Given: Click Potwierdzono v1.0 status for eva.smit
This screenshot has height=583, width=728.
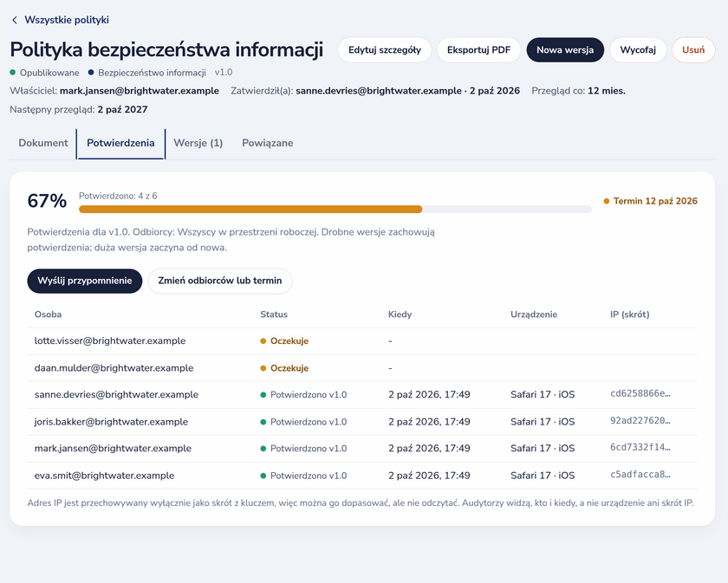Looking at the screenshot, I should tap(303, 476).
